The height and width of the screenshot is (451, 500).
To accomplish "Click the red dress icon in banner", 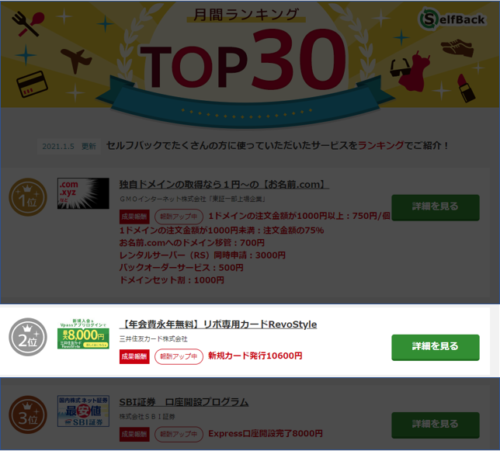I will (413, 72).
